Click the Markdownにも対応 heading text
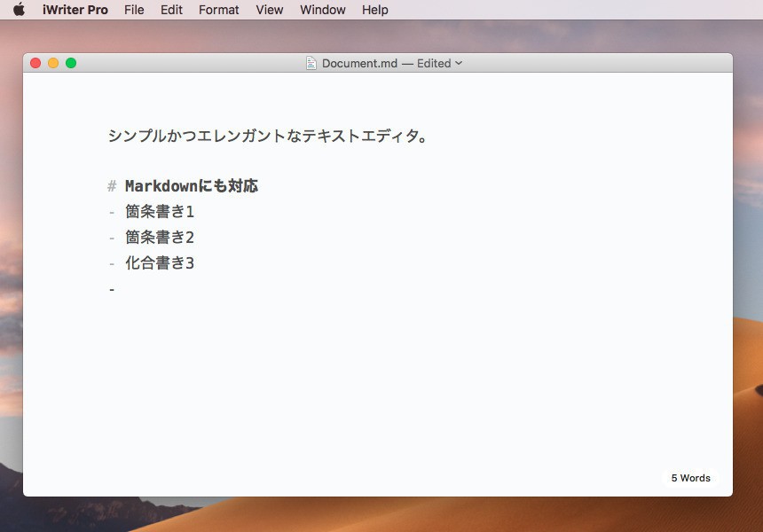Screen dimensions: 763x532 191,186
